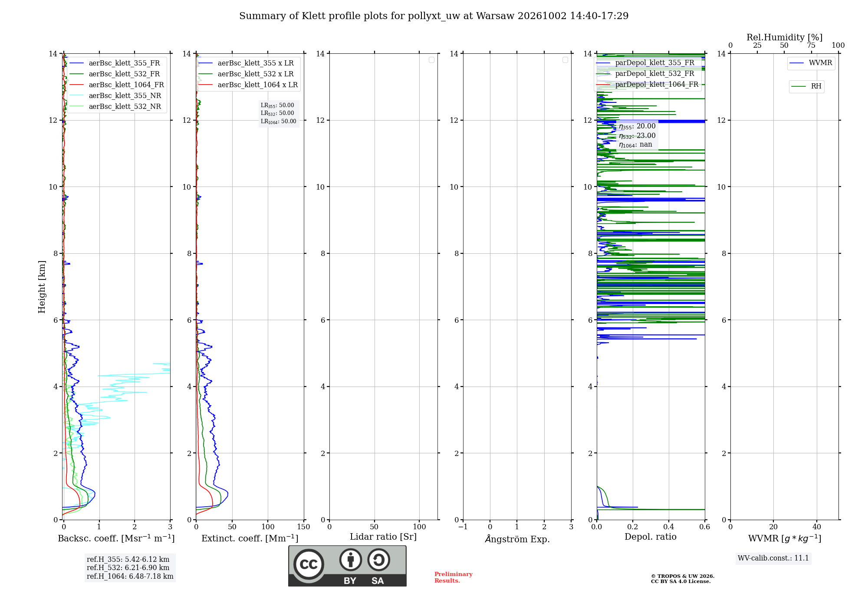The height and width of the screenshot is (590, 868).
Task: Click the SA share-alike arrow icon
Action: pyautogui.click(x=378, y=560)
